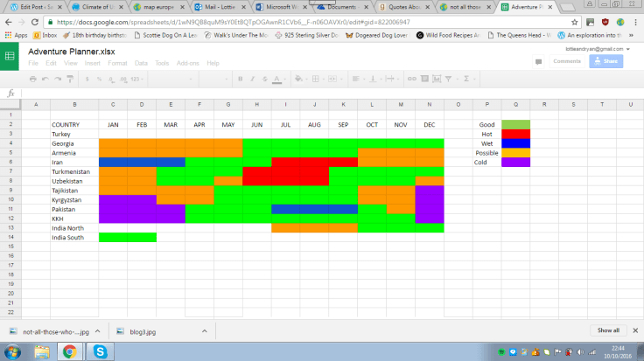Open the Format menu
This screenshot has width=644, height=361.
point(116,63)
